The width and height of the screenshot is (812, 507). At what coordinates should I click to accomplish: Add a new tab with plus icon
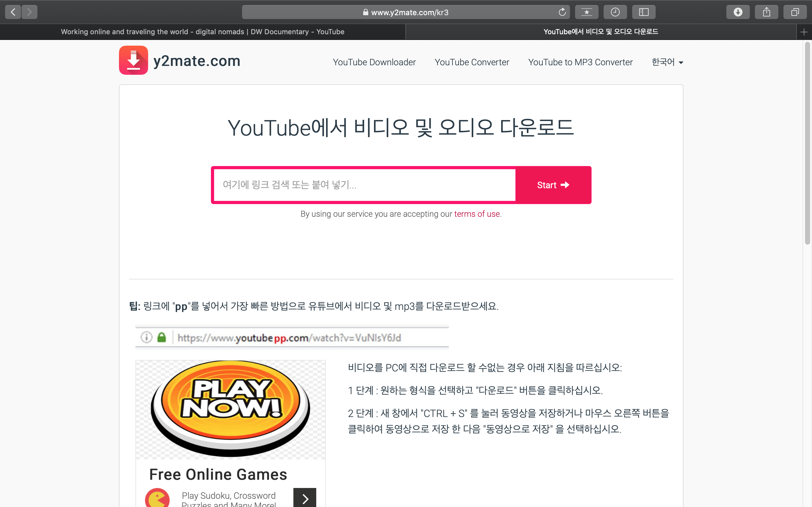tap(804, 32)
